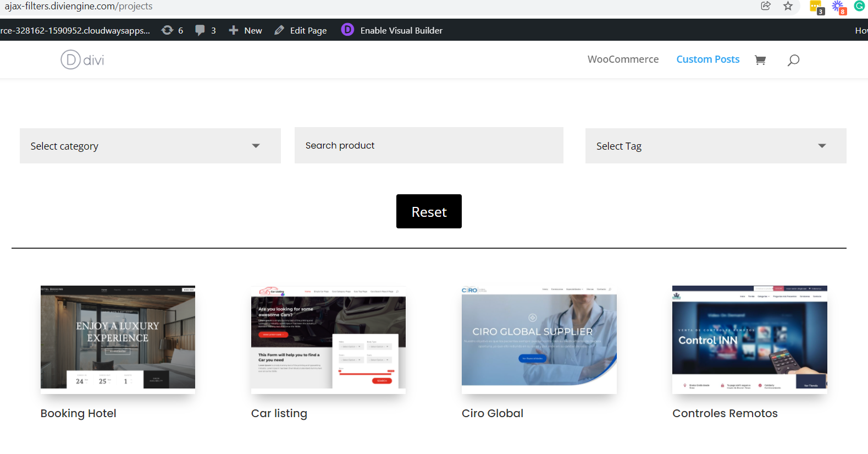This screenshot has height=454, width=868.
Task: Go to Custom Posts menu item
Action: [707, 59]
